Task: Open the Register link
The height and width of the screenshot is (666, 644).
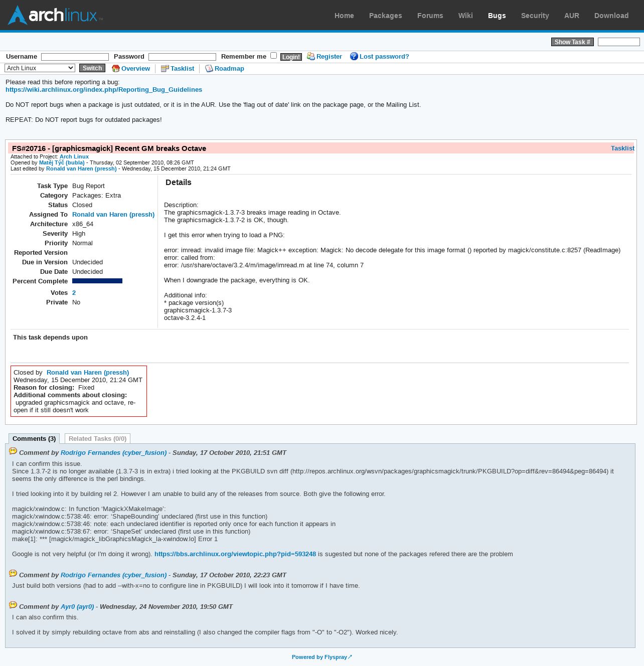Action: [x=329, y=57]
